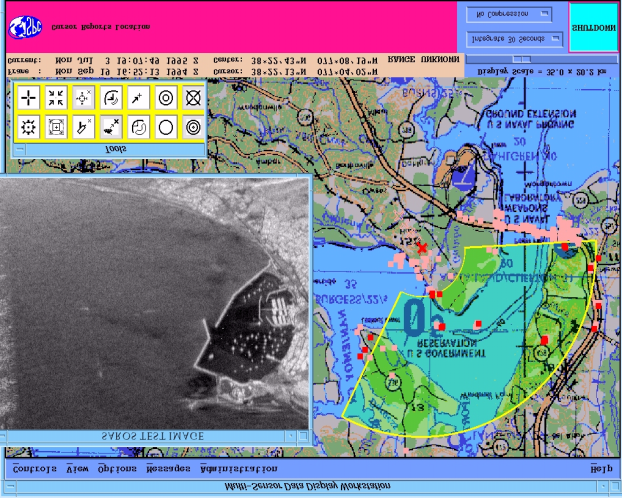Click the SAROS image window minimize button
Screen dimensions: 622x498
click(291, 436)
